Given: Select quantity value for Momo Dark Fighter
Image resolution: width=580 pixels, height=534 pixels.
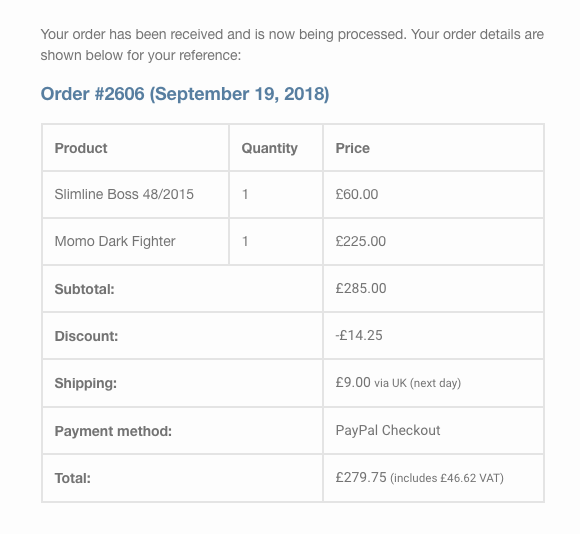Looking at the screenshot, I should 245,241.
